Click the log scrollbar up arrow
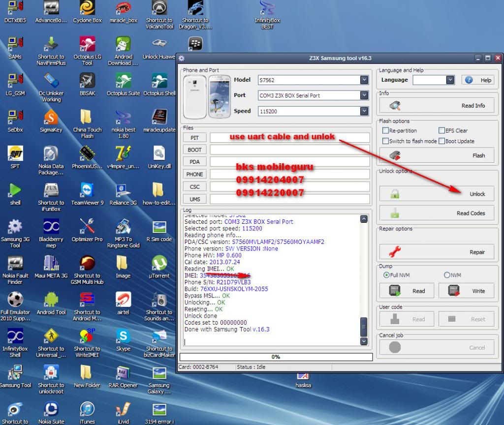504x425 pixels. 364,219
